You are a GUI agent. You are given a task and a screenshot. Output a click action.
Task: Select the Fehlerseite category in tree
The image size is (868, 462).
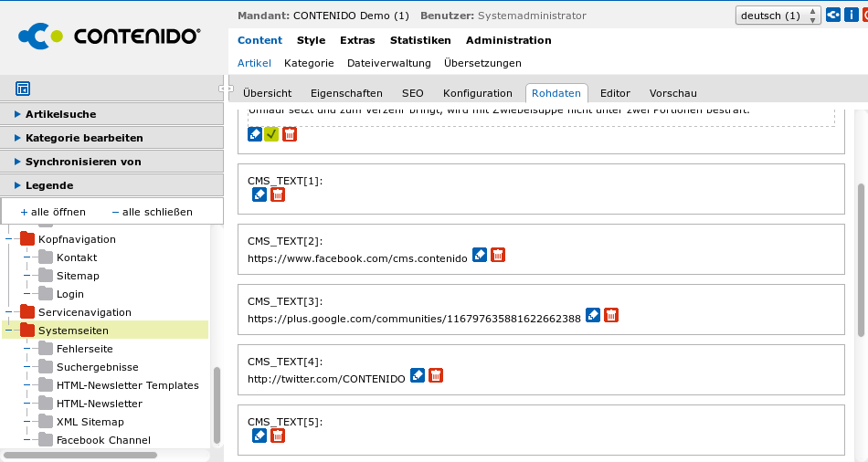(84, 349)
